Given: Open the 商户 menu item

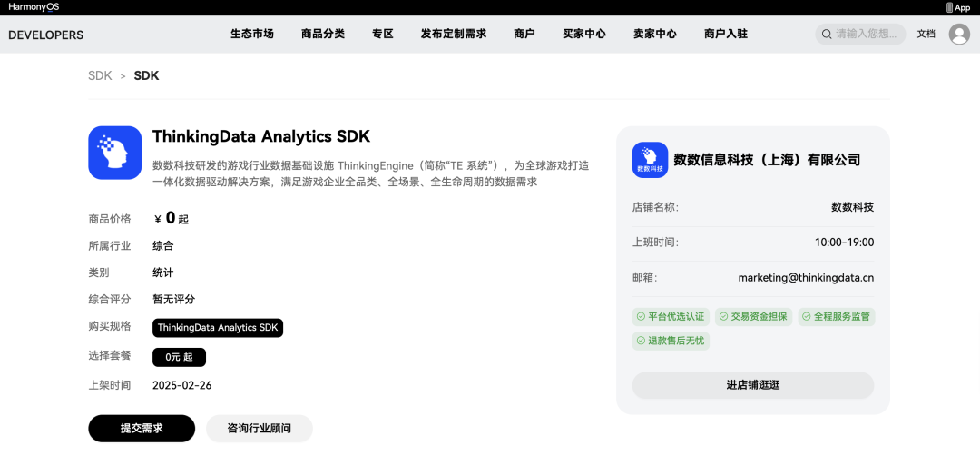Looking at the screenshot, I should [524, 34].
